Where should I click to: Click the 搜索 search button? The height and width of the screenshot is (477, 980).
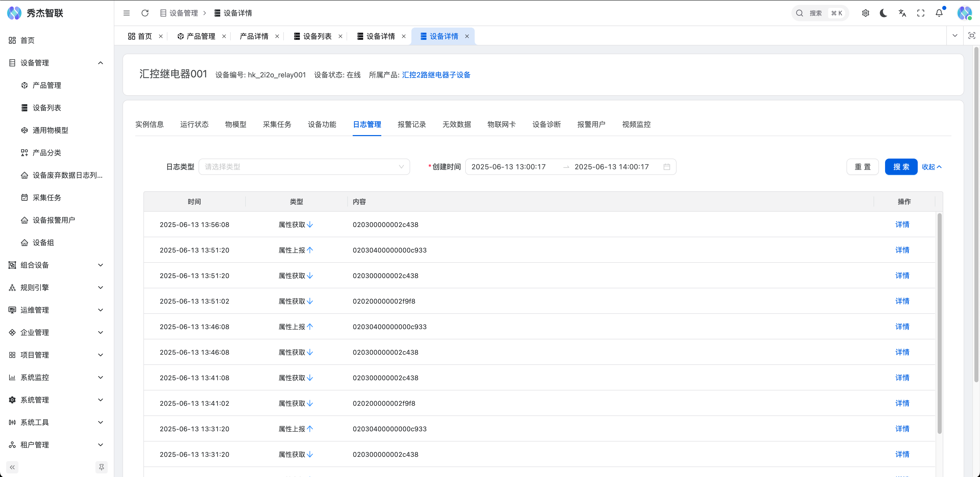[x=901, y=166]
